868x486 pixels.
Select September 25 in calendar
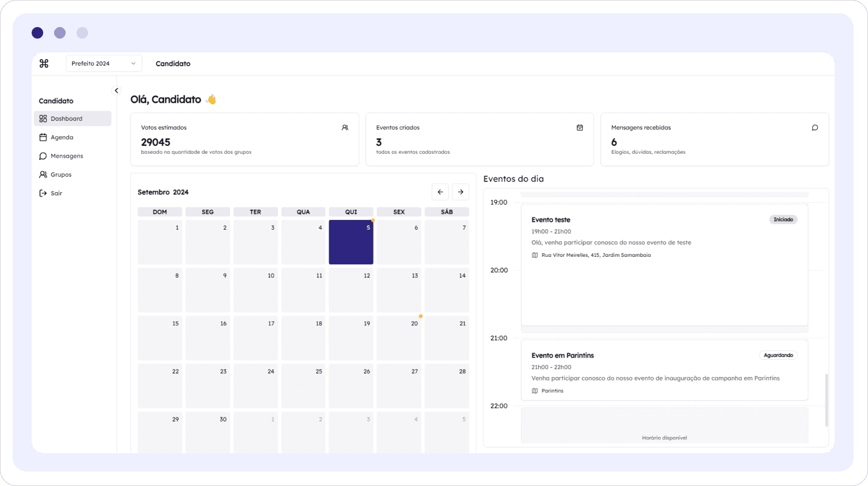pos(303,386)
